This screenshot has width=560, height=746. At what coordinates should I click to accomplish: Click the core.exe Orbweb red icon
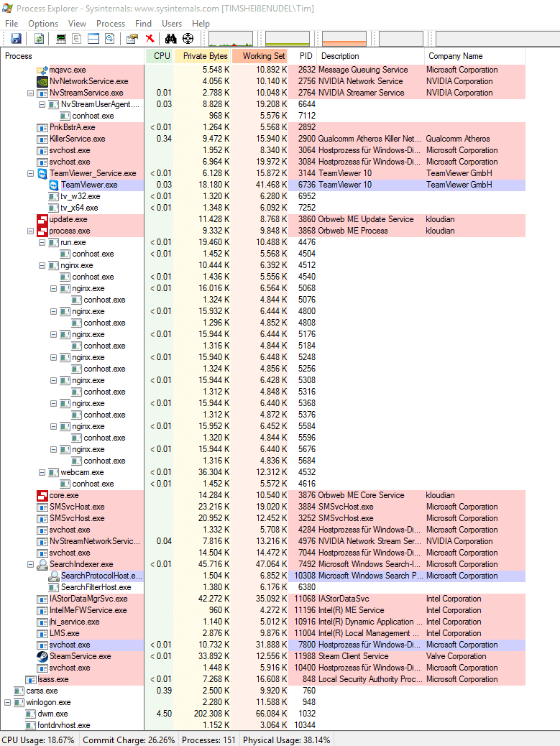(x=42, y=495)
